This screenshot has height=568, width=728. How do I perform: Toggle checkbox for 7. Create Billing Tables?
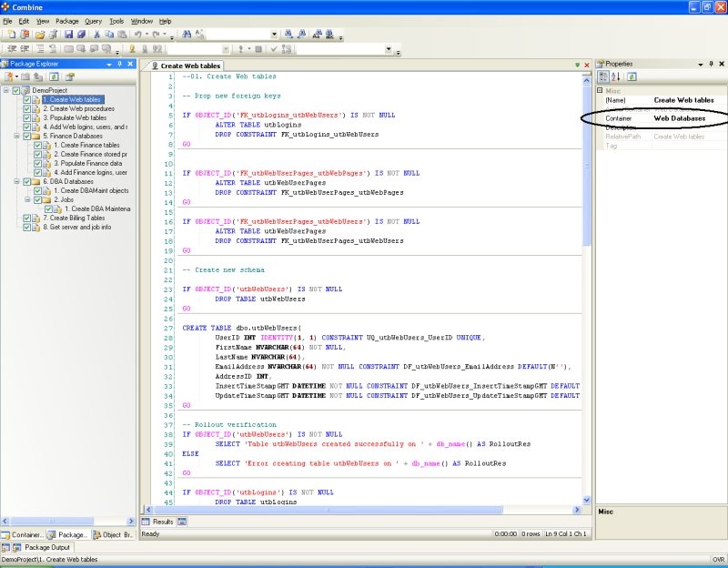(x=27, y=218)
